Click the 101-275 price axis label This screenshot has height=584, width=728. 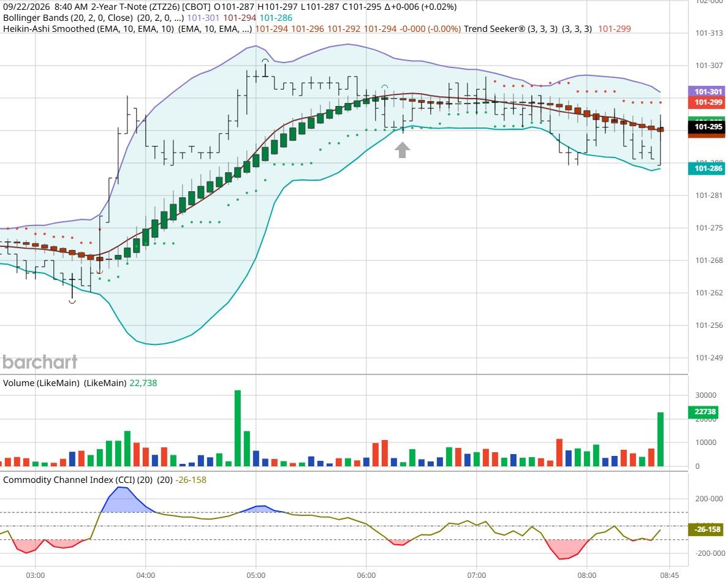709,228
